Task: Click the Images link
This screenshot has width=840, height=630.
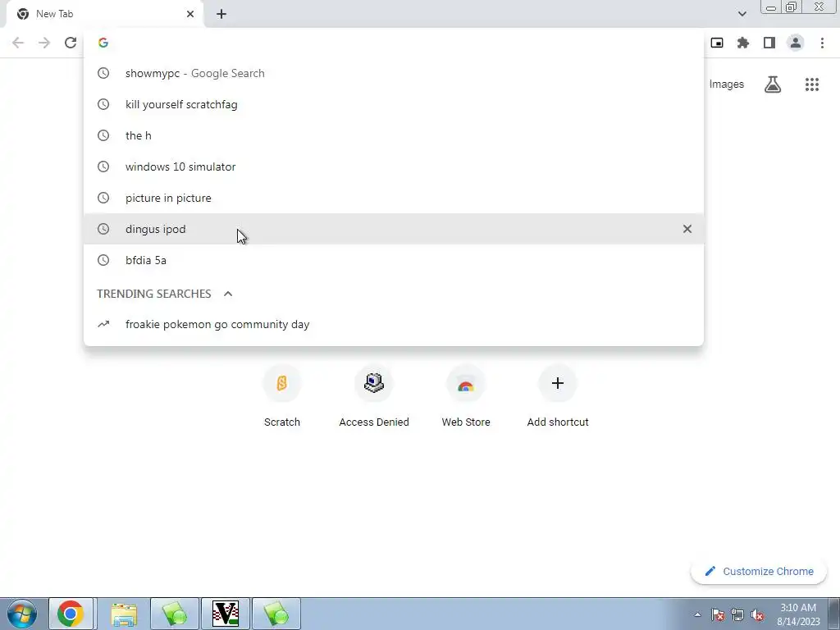Action: (727, 84)
